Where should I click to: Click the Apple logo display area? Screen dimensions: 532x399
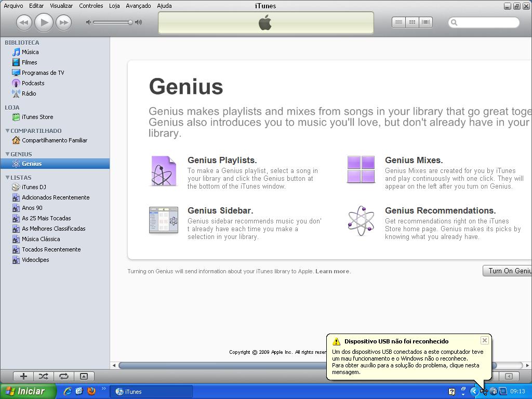tap(266, 23)
